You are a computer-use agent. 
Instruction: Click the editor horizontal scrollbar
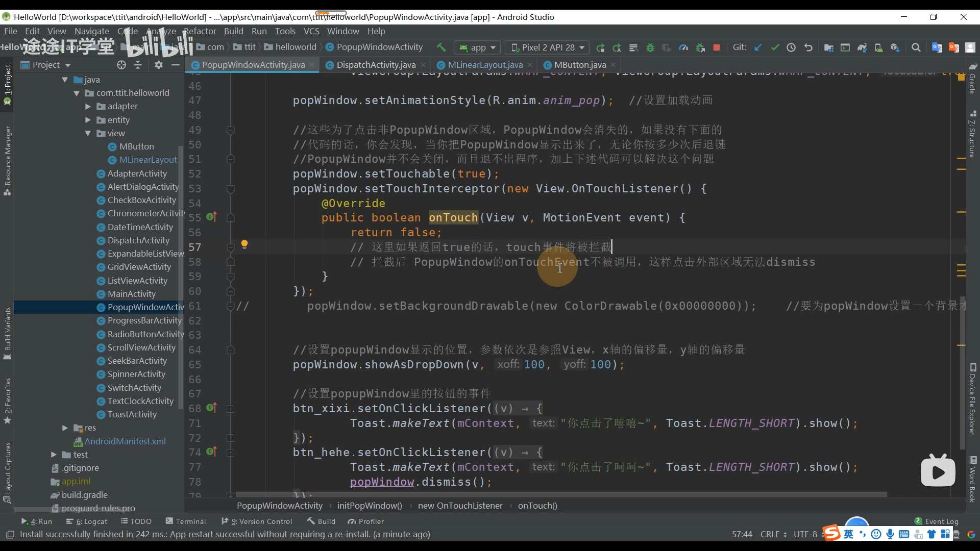click(561, 494)
